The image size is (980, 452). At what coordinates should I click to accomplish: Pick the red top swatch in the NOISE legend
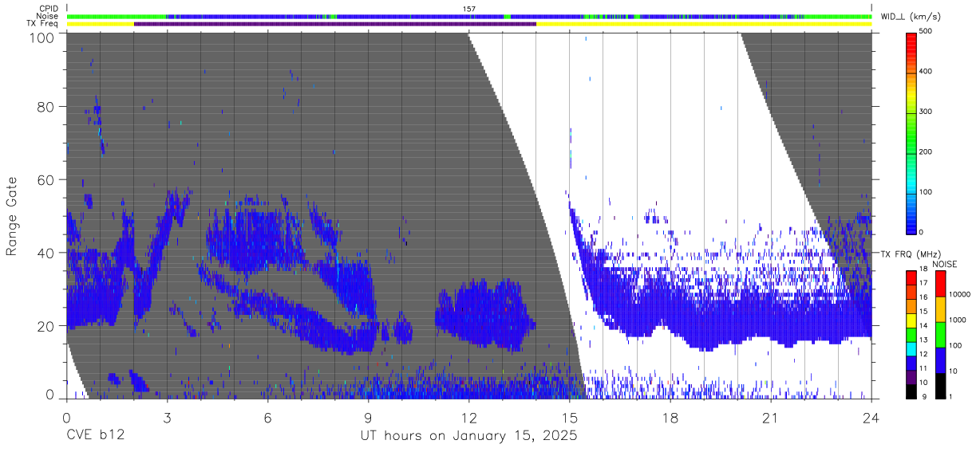pos(940,284)
